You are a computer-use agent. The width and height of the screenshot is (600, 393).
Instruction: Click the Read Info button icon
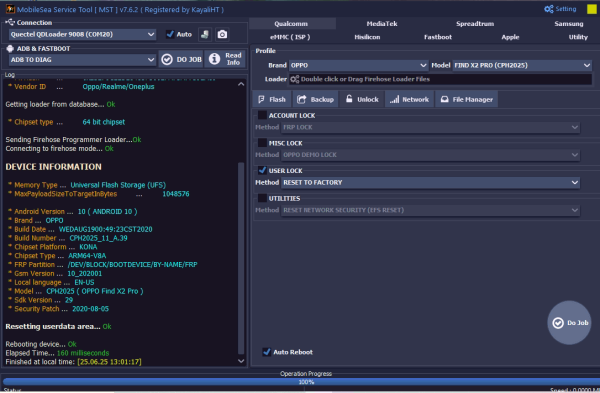[214, 59]
